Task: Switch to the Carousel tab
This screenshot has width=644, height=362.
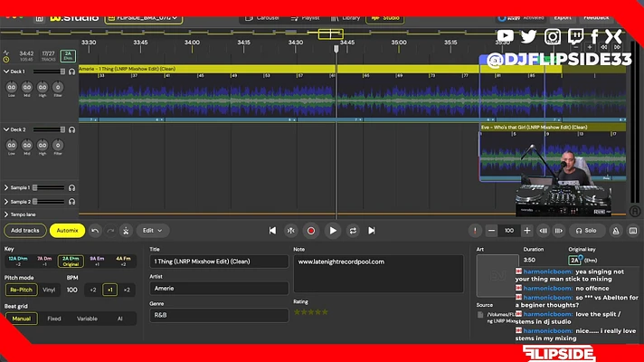Action: point(262,18)
